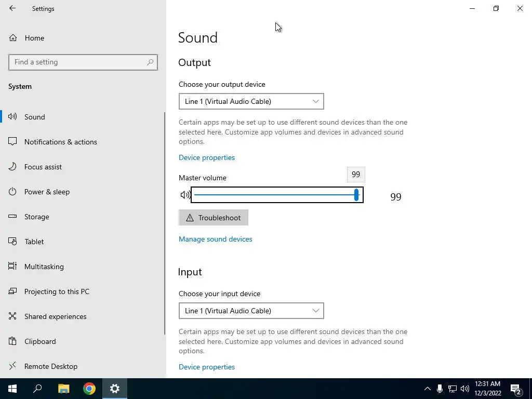Viewport: 532px width, 399px height.
Task: Restore down the Settings window
Action: click(x=496, y=8)
